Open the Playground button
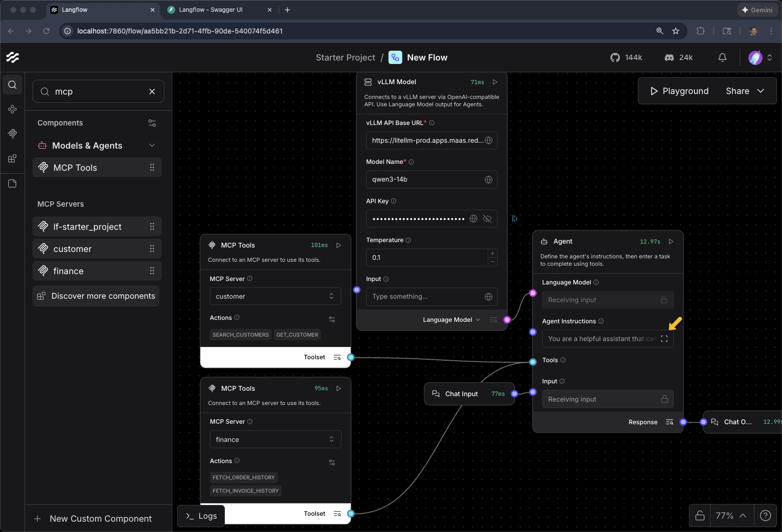This screenshot has height=532, width=782. coord(679,91)
